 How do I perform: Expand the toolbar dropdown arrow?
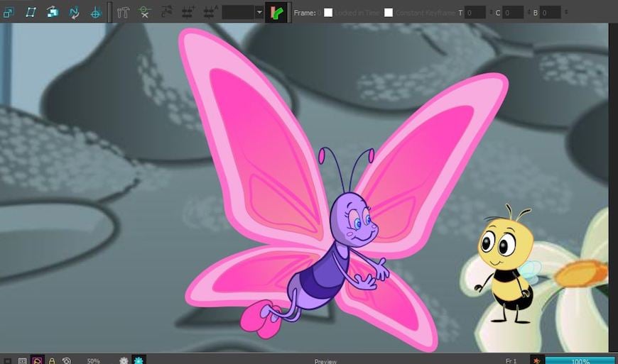click(259, 13)
